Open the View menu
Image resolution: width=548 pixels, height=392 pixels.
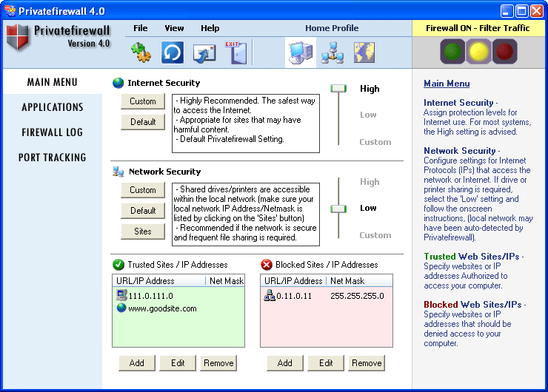(x=174, y=28)
